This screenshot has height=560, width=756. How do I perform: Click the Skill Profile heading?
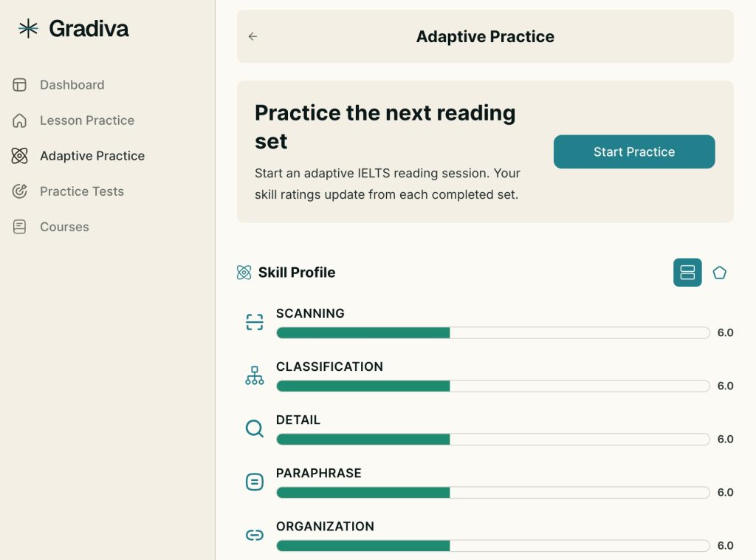coord(297,273)
